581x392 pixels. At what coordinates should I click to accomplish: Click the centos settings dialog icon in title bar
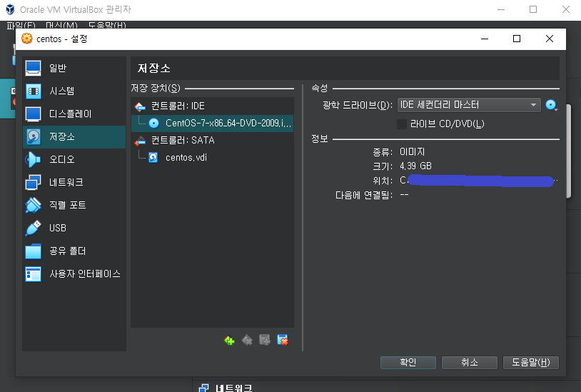[26, 39]
